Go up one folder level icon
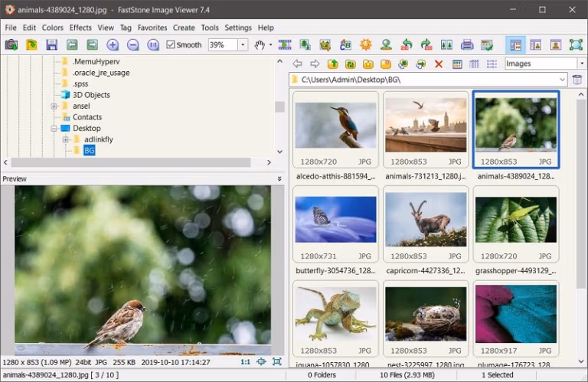 tap(332, 64)
